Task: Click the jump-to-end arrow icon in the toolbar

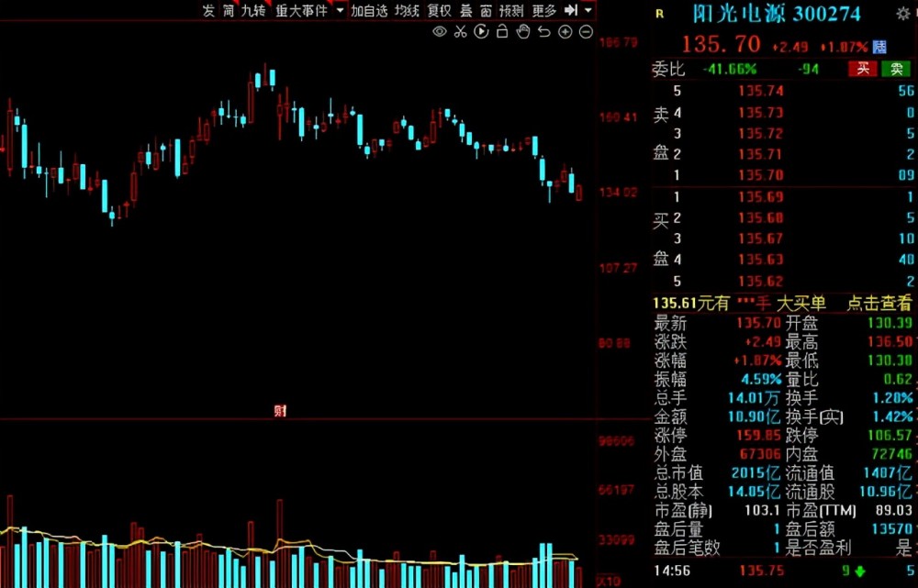Action: pos(571,10)
